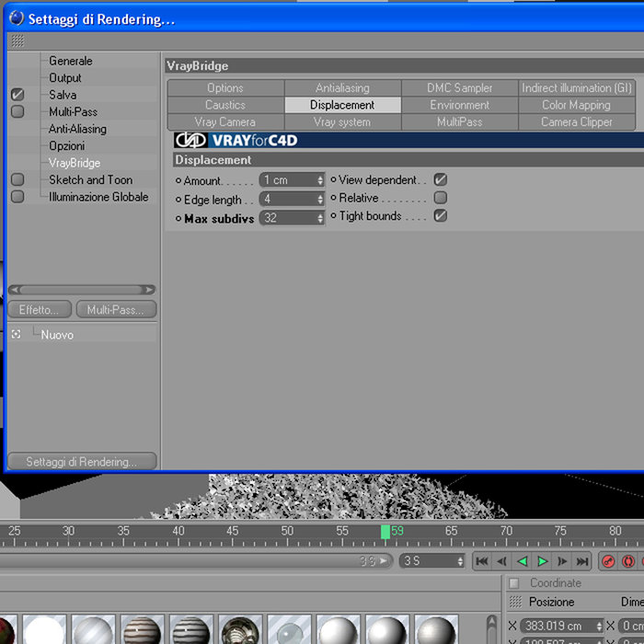644x644 pixels.
Task: Click the green frame 59 timeline marker
Action: 385,532
